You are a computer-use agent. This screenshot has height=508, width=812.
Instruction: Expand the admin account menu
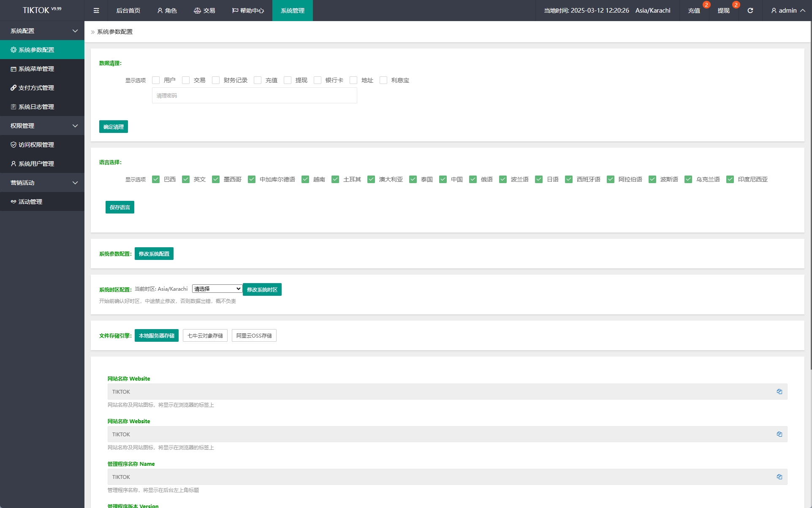point(788,11)
